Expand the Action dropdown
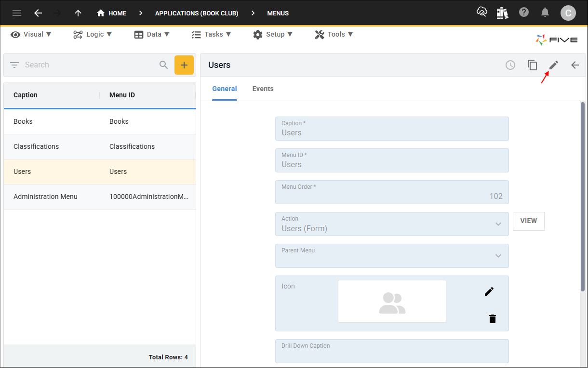588x368 pixels. click(498, 224)
